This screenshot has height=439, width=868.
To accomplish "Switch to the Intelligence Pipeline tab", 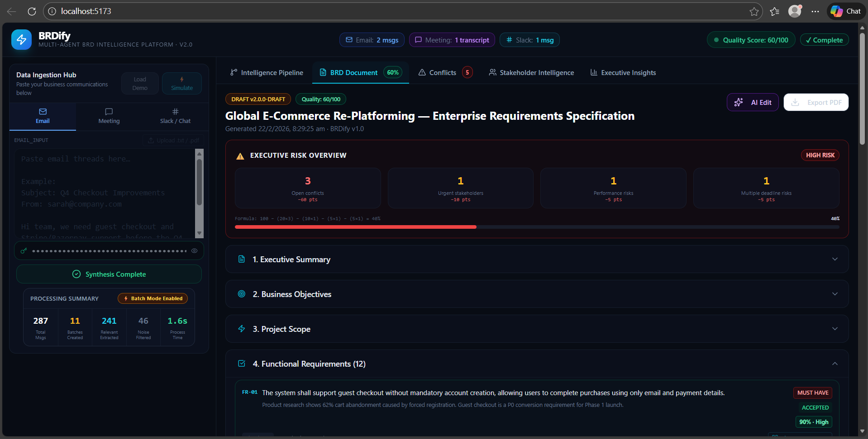I will click(267, 72).
